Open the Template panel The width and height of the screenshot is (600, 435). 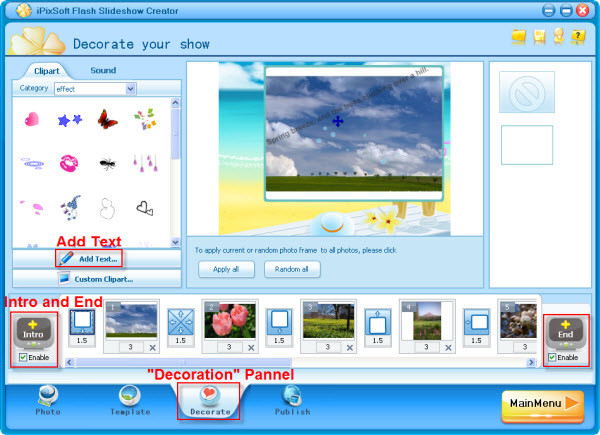point(130,400)
